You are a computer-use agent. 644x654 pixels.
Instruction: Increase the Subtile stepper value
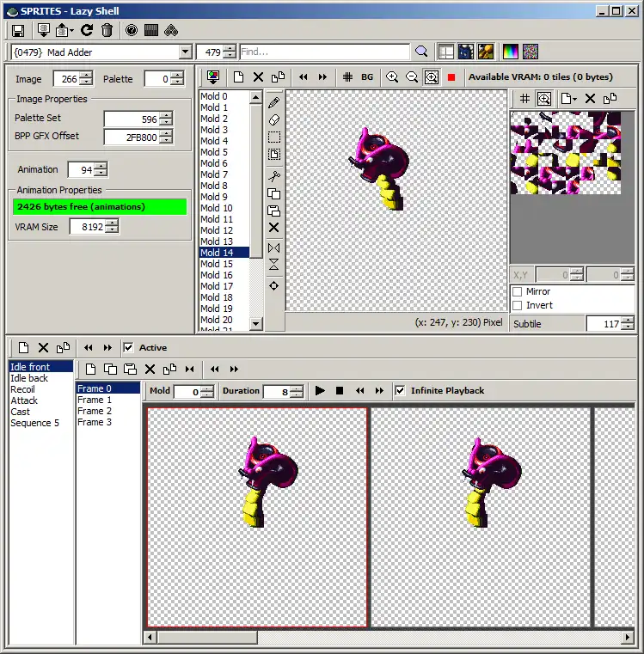(627, 321)
